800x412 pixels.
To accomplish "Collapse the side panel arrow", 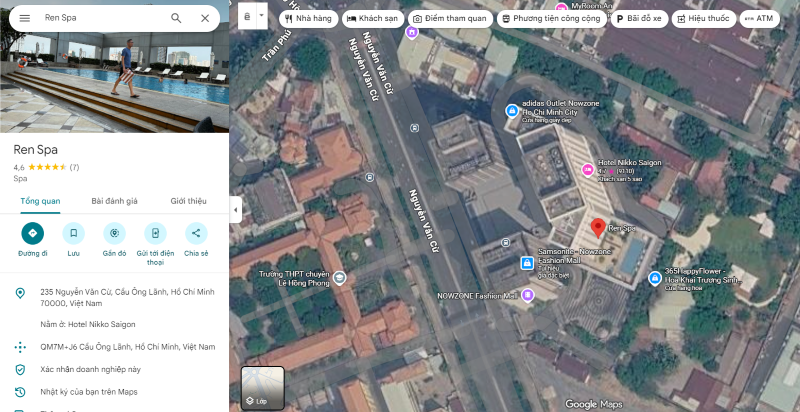I will (x=235, y=210).
